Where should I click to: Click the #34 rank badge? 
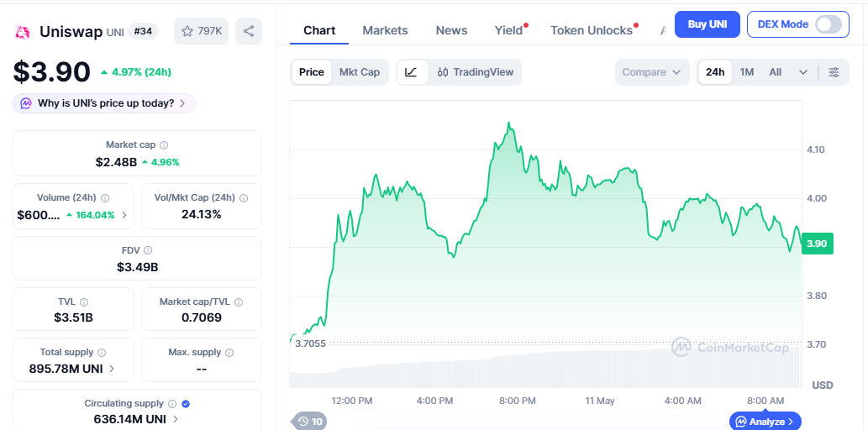pyautogui.click(x=144, y=31)
